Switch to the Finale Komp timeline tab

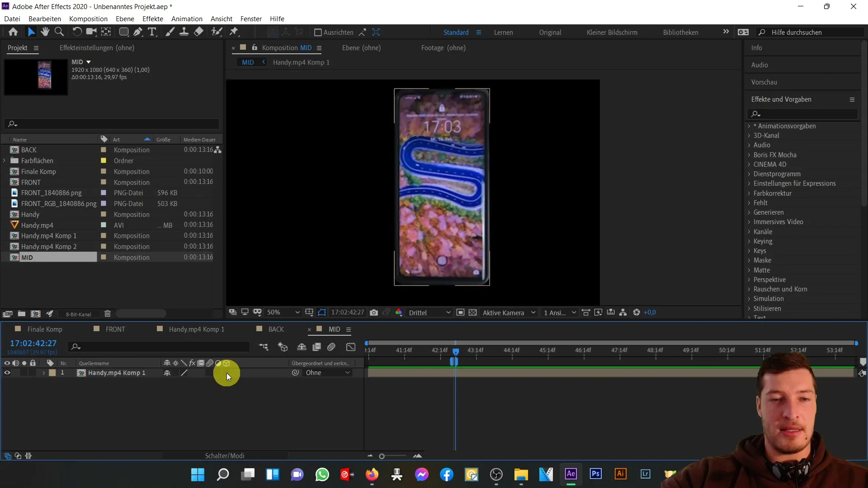click(x=45, y=329)
